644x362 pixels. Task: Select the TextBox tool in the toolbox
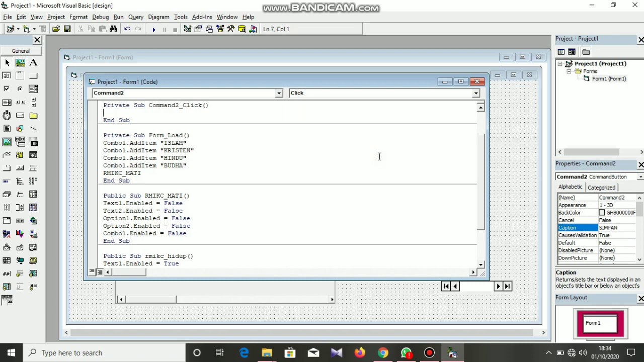(x=7, y=76)
